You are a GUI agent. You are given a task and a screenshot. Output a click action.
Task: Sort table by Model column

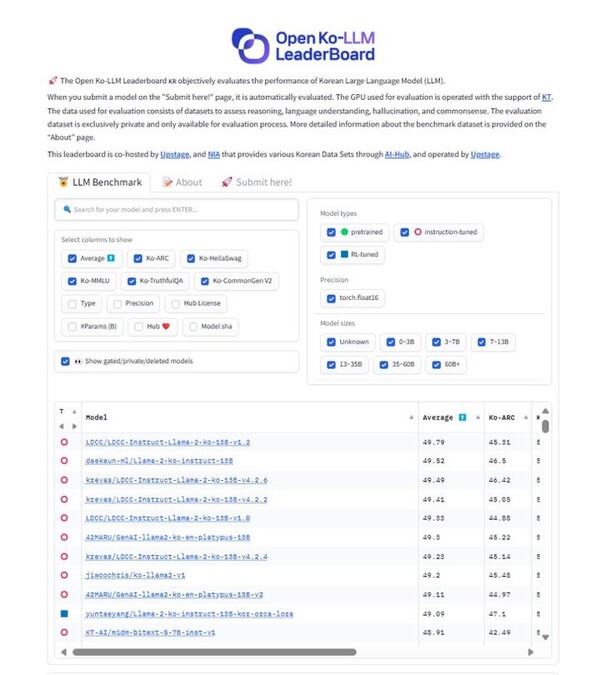(411, 417)
